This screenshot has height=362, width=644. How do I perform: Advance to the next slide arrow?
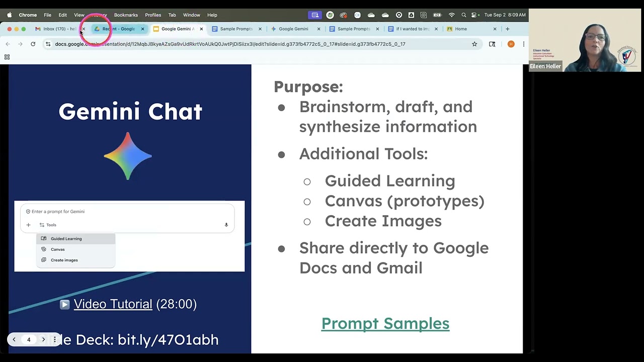[43, 340]
